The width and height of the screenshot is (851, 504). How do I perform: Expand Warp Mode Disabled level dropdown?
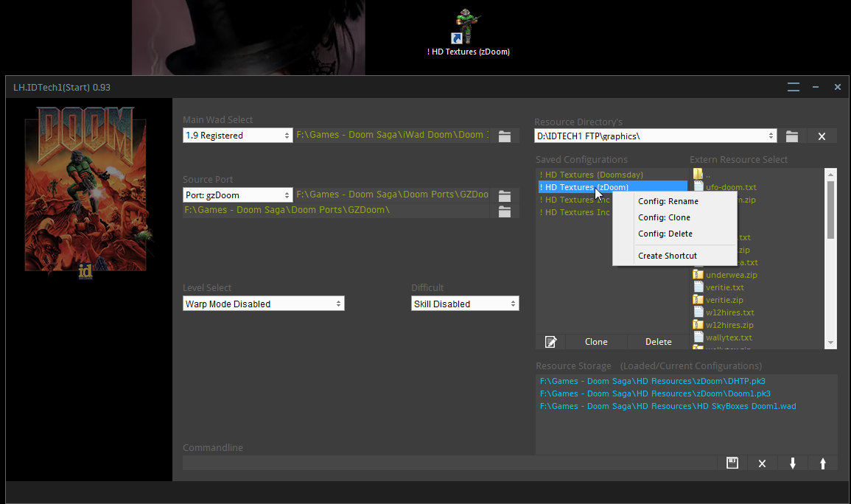pyautogui.click(x=263, y=304)
